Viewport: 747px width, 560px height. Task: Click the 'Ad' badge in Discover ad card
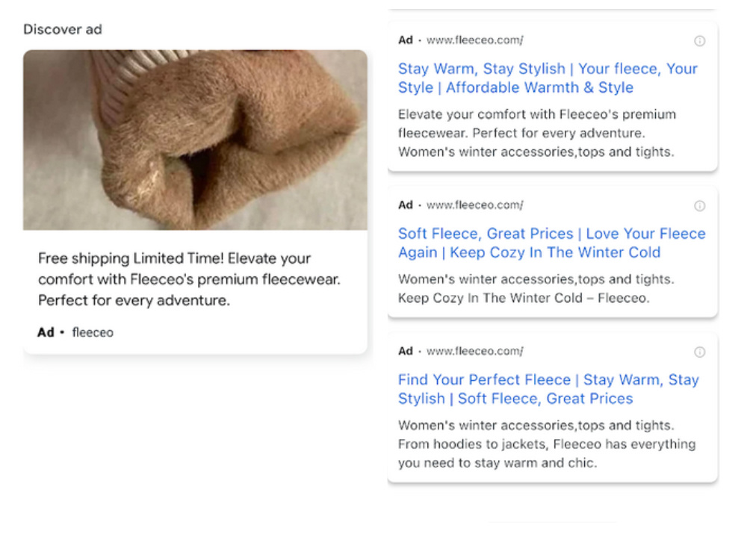coord(46,332)
